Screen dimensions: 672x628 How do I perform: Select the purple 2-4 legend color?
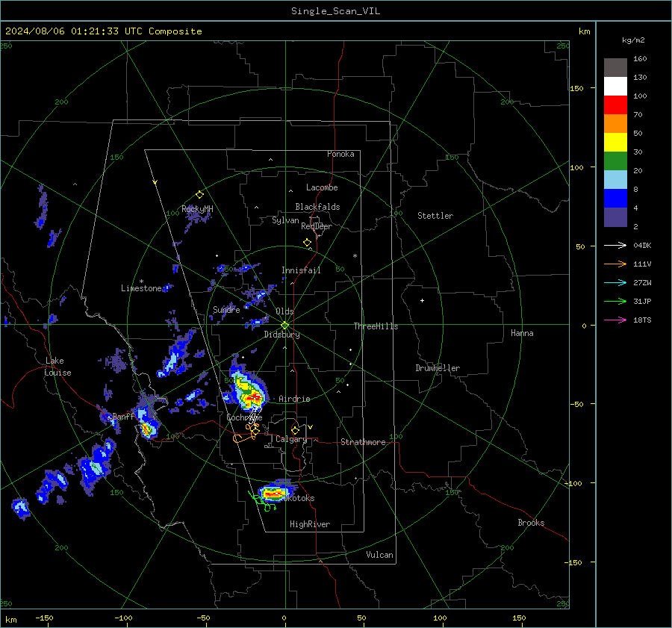(x=615, y=217)
